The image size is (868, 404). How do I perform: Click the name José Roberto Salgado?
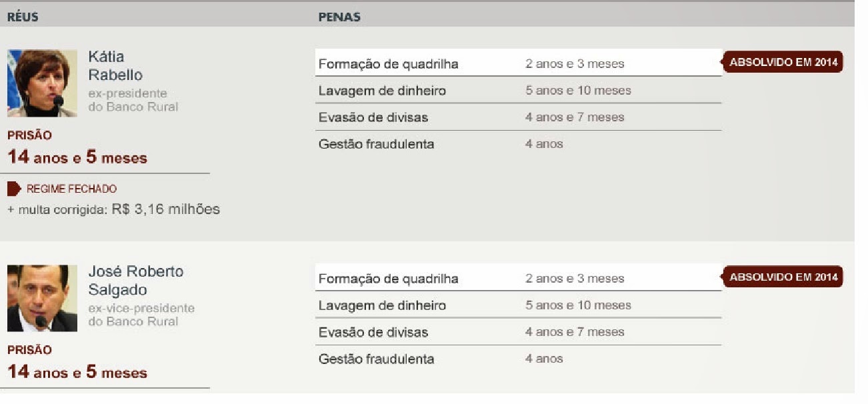point(135,281)
